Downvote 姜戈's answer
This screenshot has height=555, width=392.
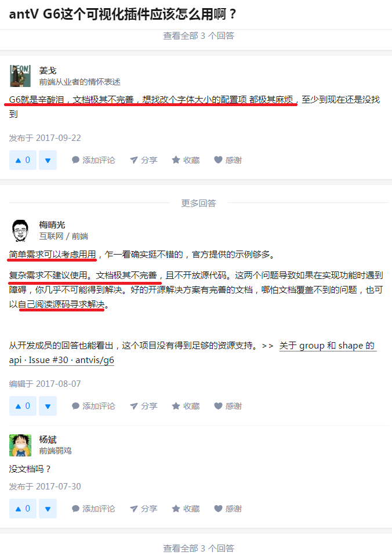(48, 160)
